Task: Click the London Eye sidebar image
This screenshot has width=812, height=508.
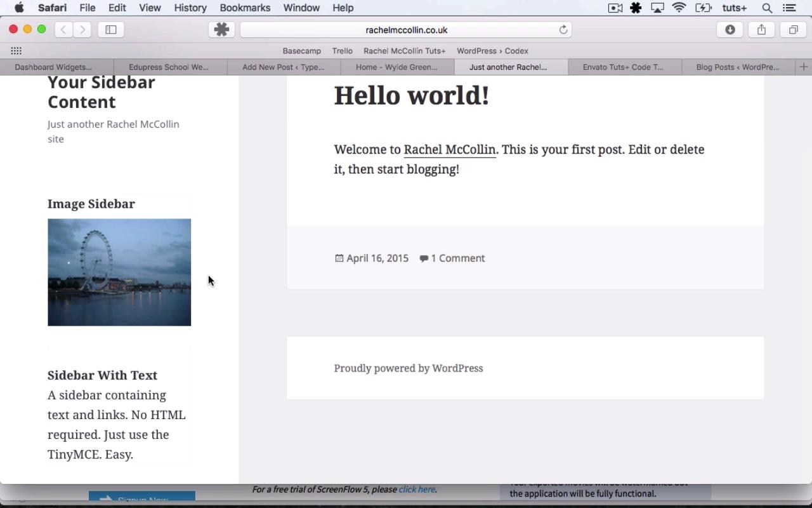Action: pyautogui.click(x=119, y=272)
